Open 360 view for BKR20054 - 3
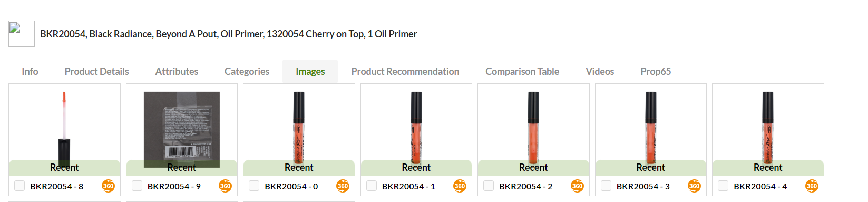Image resolution: width=868 pixels, height=202 pixels. (694, 186)
